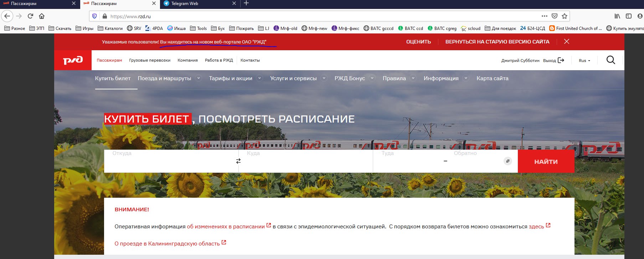Click the Выход logout link

click(x=550, y=61)
